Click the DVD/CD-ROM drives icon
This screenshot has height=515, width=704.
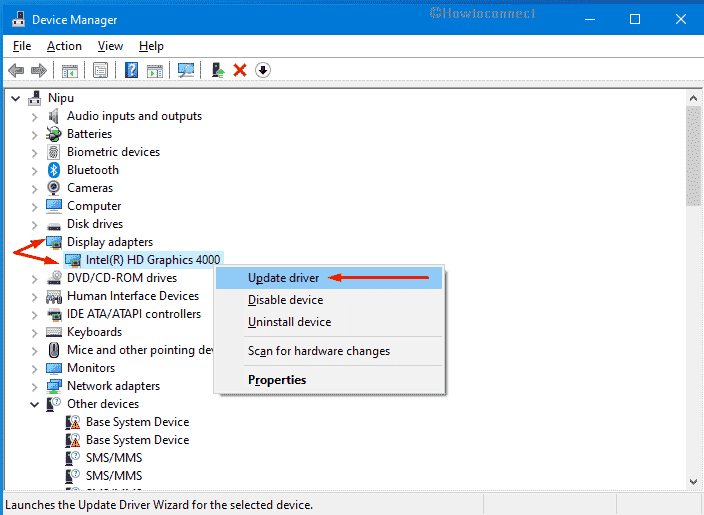pos(54,278)
